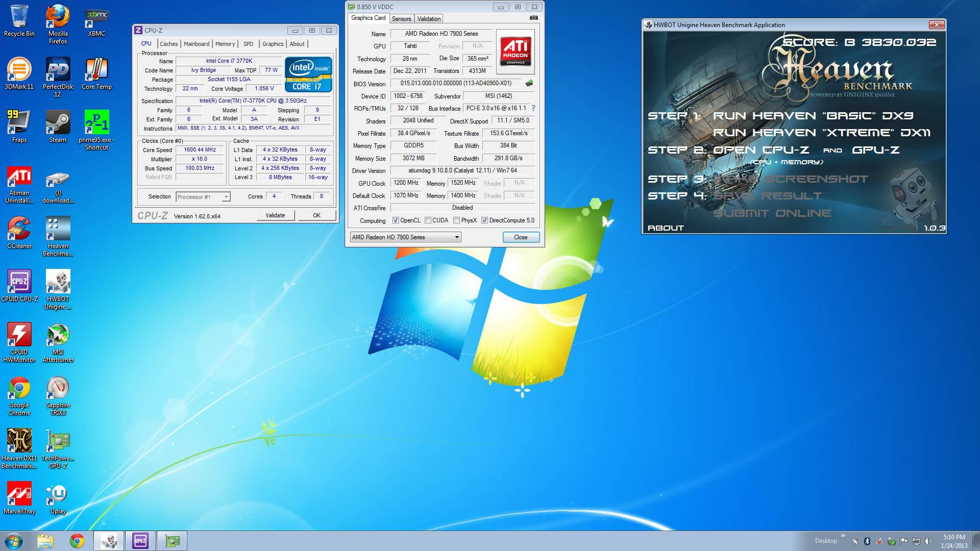Open GPU-Z Sensors tab
The width and height of the screenshot is (980, 551).
click(401, 19)
